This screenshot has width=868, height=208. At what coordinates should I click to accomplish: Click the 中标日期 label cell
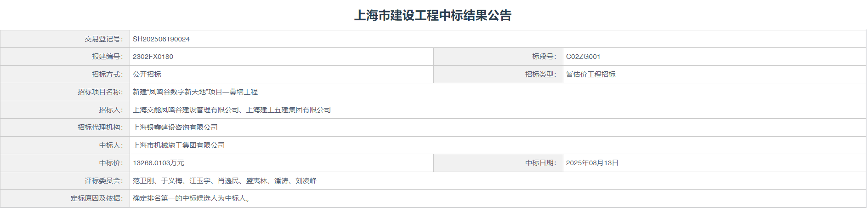click(540, 163)
